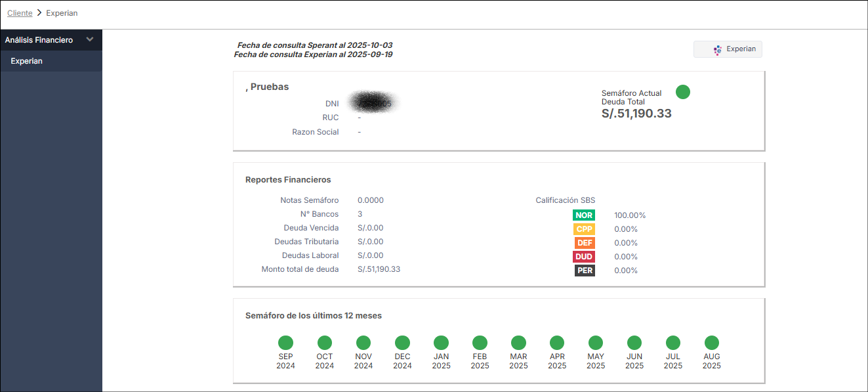Click the green NOR rating badge
Image resolution: width=868 pixels, height=392 pixels.
pyautogui.click(x=583, y=215)
